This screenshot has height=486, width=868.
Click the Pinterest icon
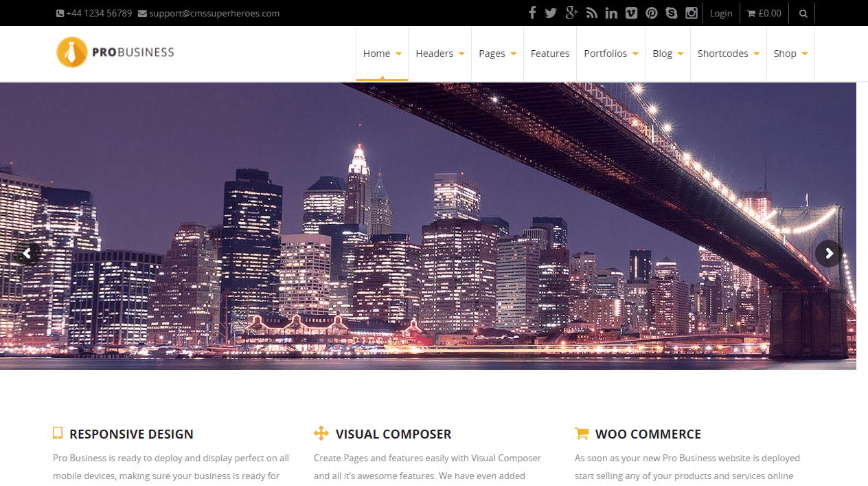(x=651, y=13)
